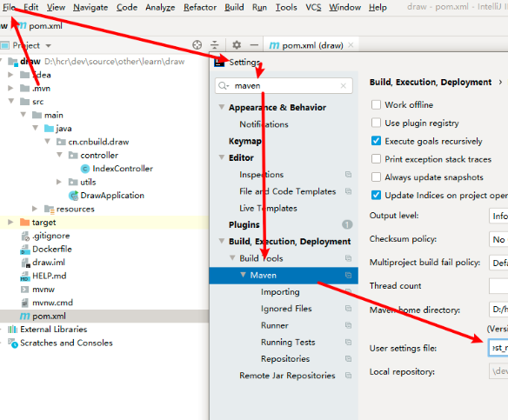Expand the target folder
The height and width of the screenshot is (420, 508).
10,222
